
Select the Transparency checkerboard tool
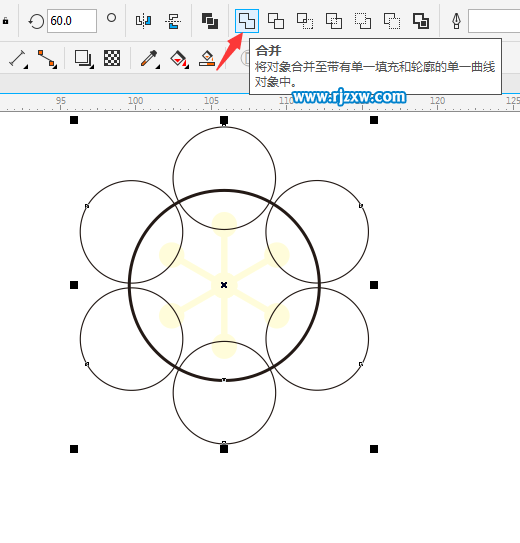point(112,58)
